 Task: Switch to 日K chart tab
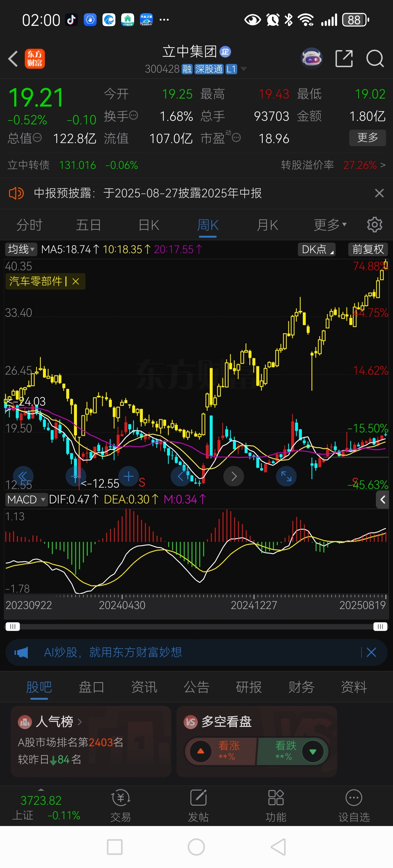tap(149, 225)
